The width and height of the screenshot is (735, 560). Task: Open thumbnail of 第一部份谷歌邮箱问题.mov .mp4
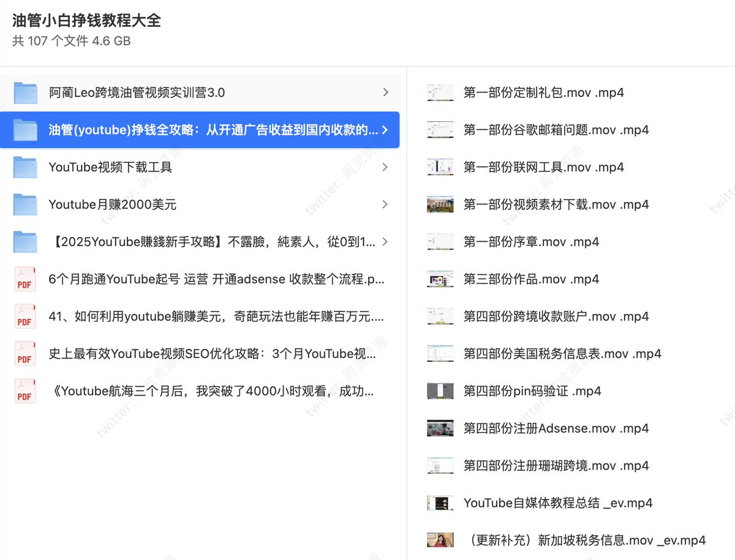[x=440, y=130]
